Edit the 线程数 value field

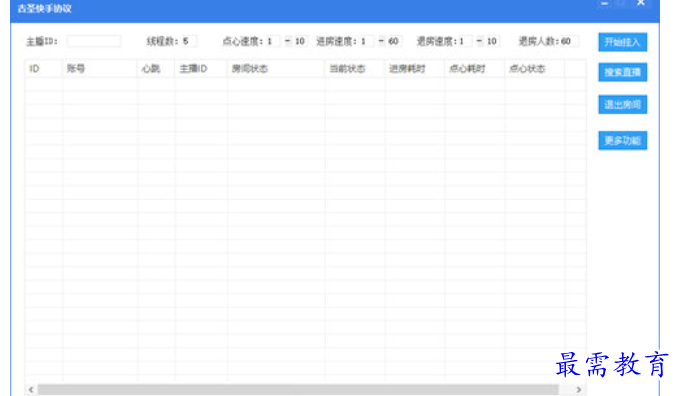(x=189, y=41)
